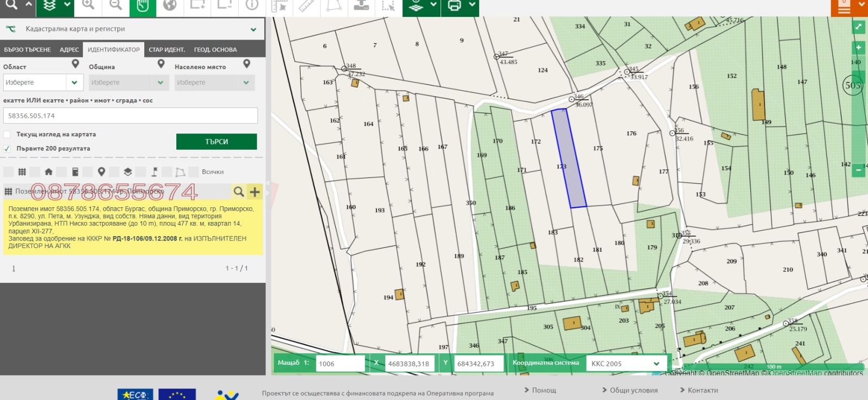The image size is (868, 400).
Task: Add the result with plus icon
Action: (254, 192)
